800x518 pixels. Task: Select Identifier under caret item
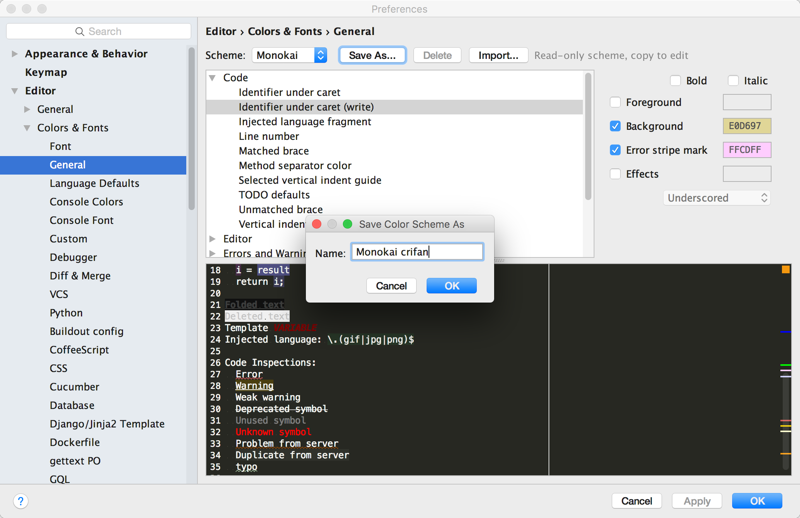pyautogui.click(x=289, y=92)
